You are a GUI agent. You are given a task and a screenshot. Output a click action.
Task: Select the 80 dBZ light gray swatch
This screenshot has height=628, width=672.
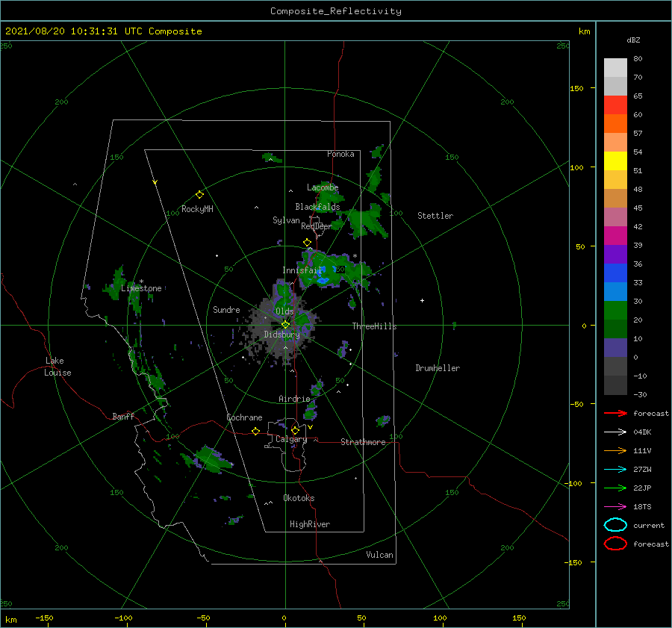[615, 67]
